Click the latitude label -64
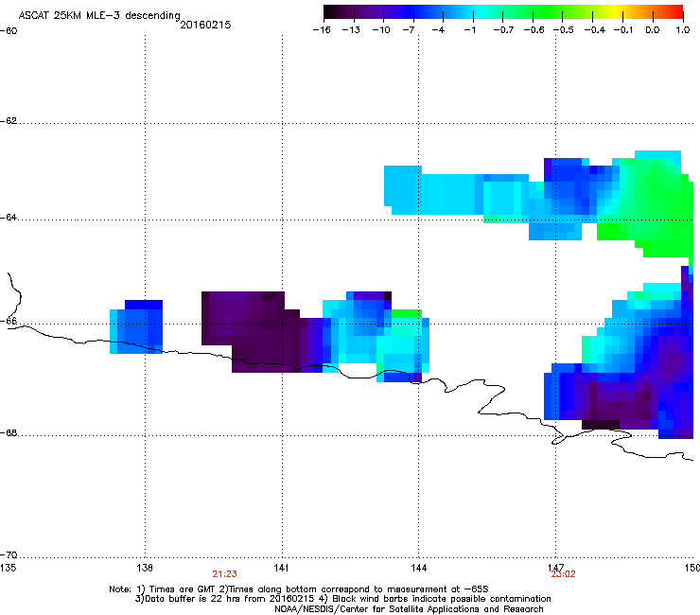The image size is (700, 615). click(9, 218)
